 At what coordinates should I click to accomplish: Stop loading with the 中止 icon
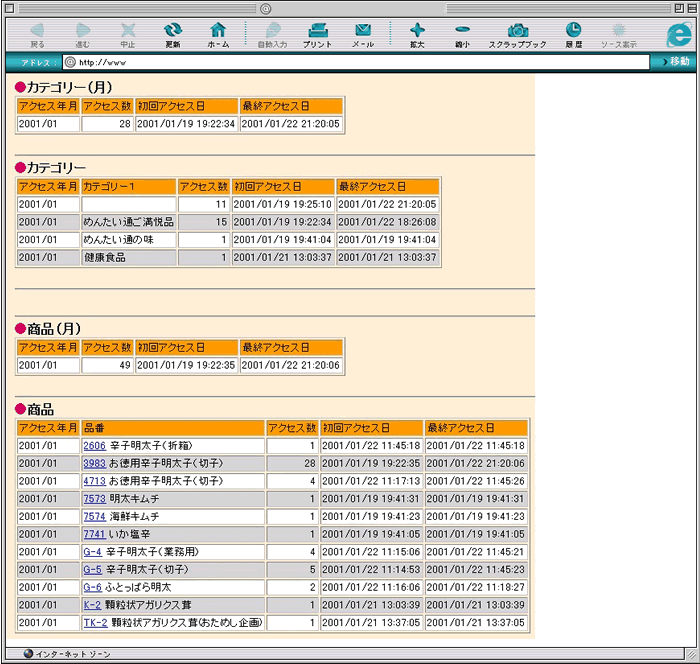pyautogui.click(x=128, y=35)
